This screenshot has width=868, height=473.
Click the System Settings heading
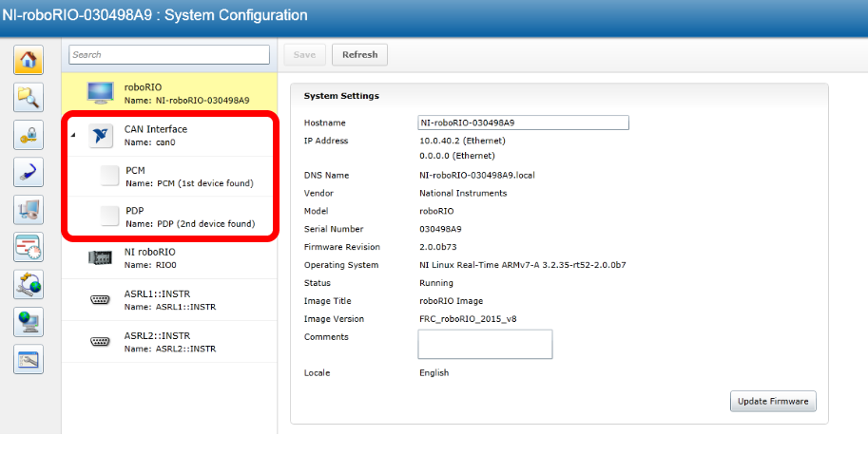coord(341,96)
